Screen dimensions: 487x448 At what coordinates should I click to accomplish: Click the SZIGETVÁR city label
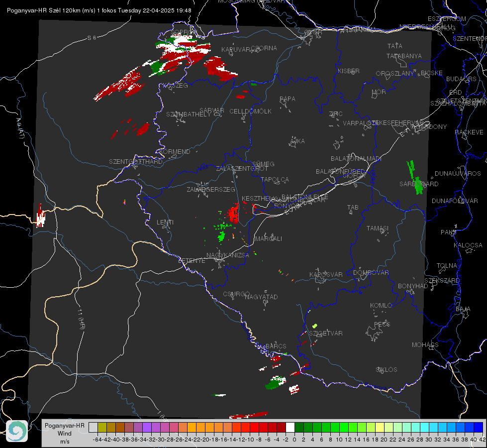[326, 333]
